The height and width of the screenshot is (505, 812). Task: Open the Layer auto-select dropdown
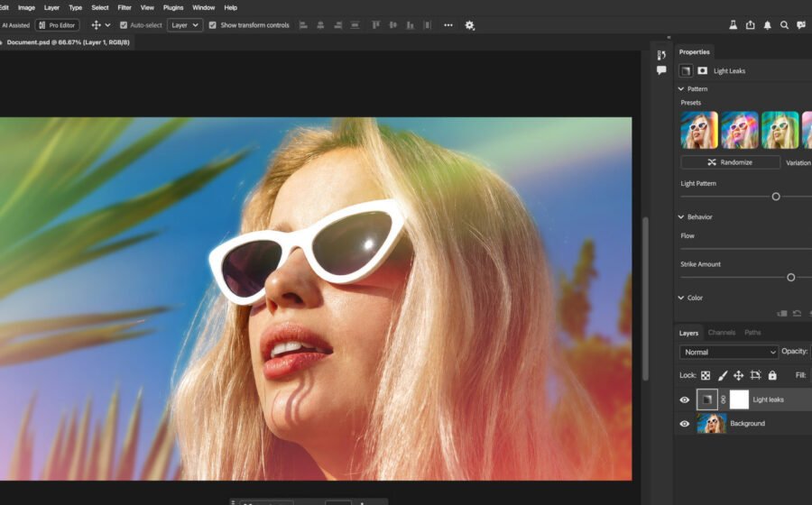pyautogui.click(x=185, y=25)
